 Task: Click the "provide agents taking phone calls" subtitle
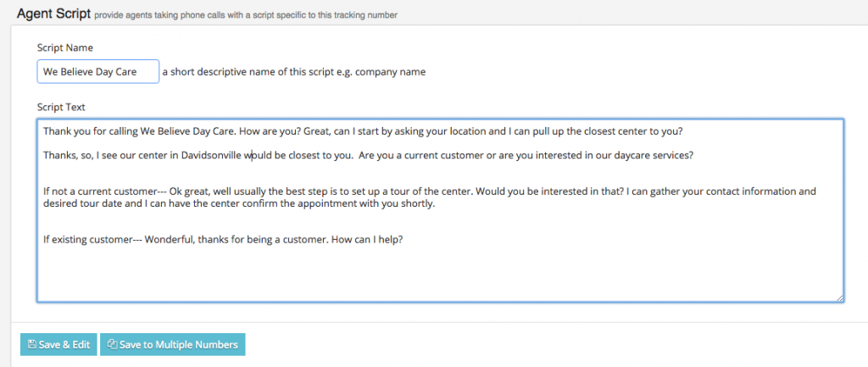click(x=246, y=15)
